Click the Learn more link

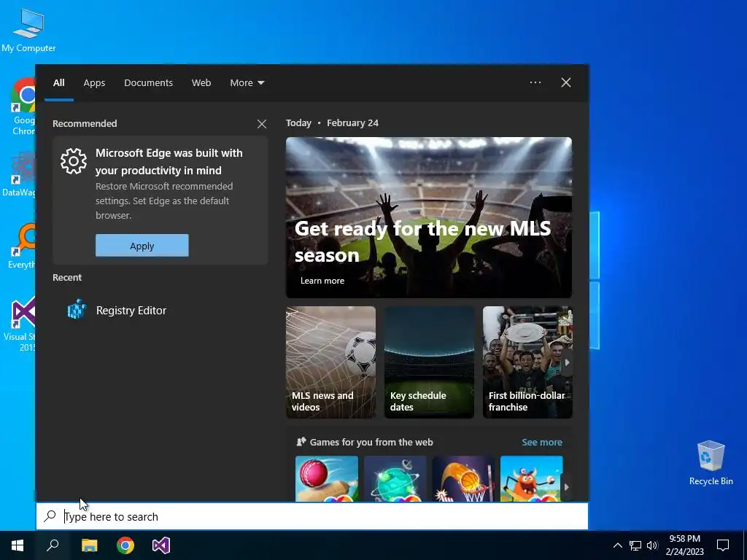coord(322,281)
